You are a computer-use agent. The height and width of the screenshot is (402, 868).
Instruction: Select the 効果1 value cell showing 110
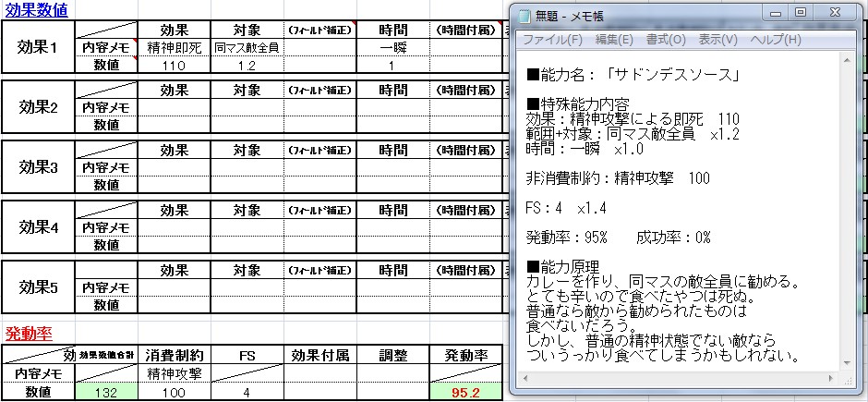click(x=174, y=65)
